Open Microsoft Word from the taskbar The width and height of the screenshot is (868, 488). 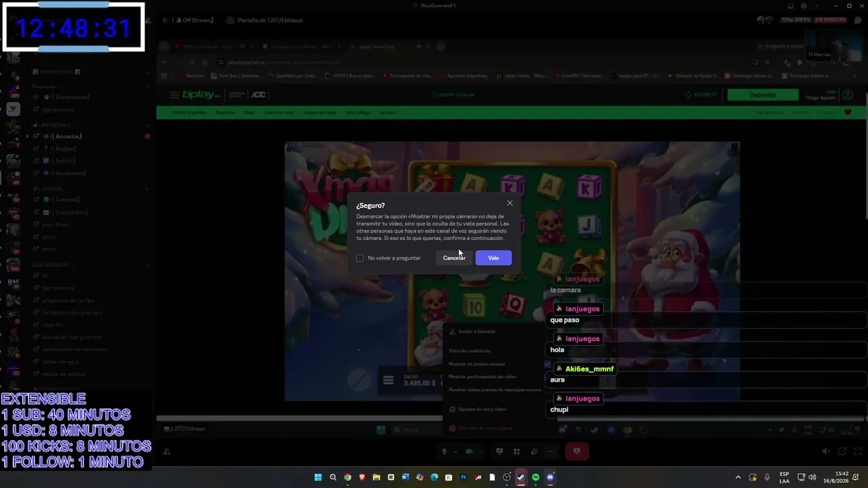pyautogui.click(x=406, y=477)
